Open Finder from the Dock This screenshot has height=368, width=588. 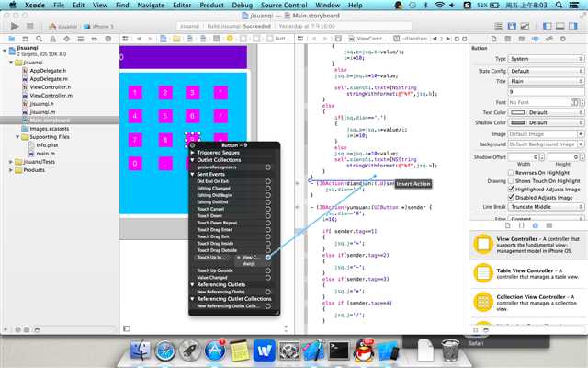pos(141,350)
